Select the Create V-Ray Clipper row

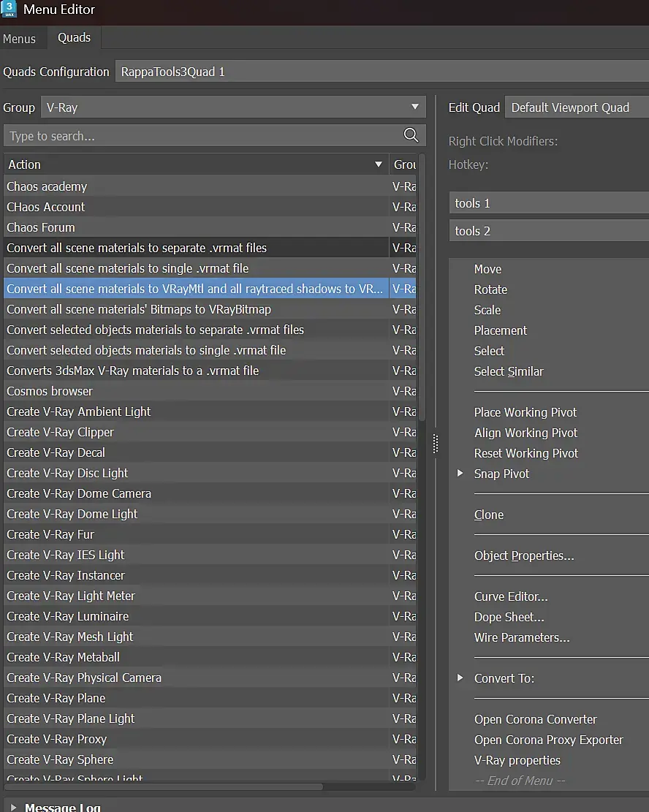click(x=210, y=432)
